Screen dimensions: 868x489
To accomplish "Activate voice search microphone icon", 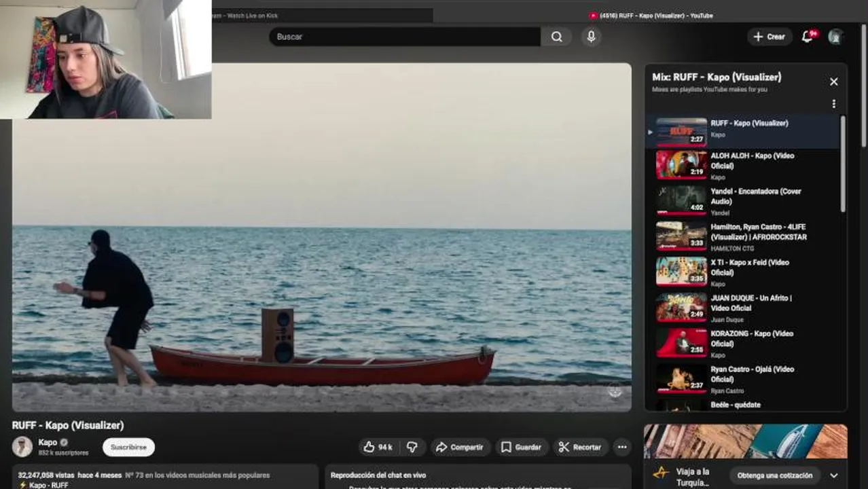I will tap(591, 37).
